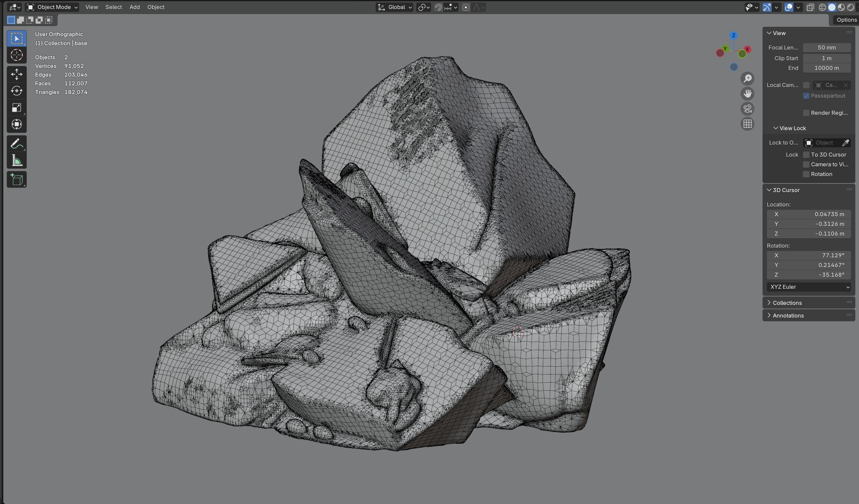Viewport: 859px width, 504px height.
Task: Activate the Annotate tool
Action: pyautogui.click(x=16, y=144)
